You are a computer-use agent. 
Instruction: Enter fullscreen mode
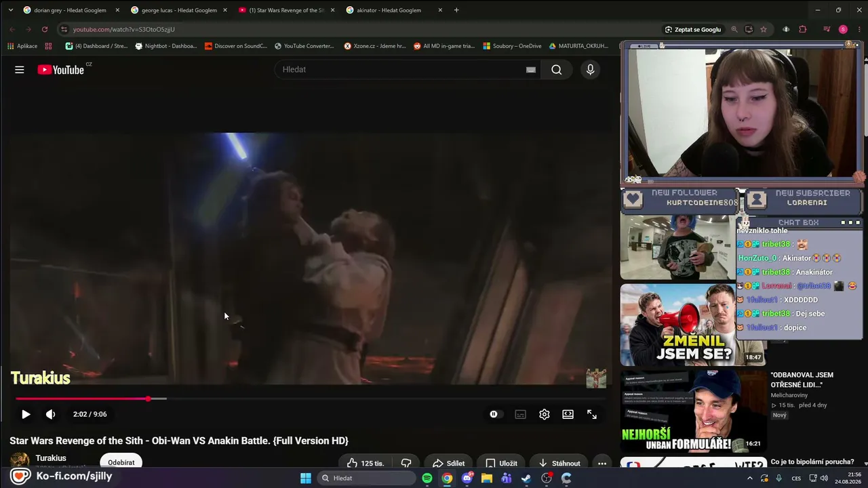pos(591,414)
